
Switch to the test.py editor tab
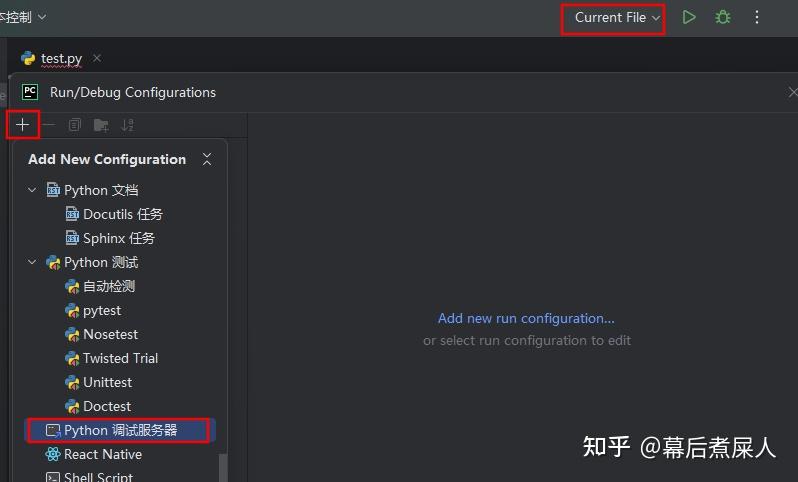[60, 59]
